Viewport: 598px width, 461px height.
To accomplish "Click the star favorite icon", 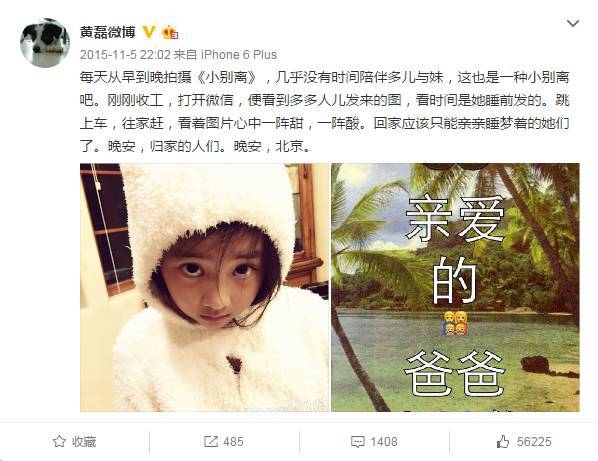I will point(59,442).
